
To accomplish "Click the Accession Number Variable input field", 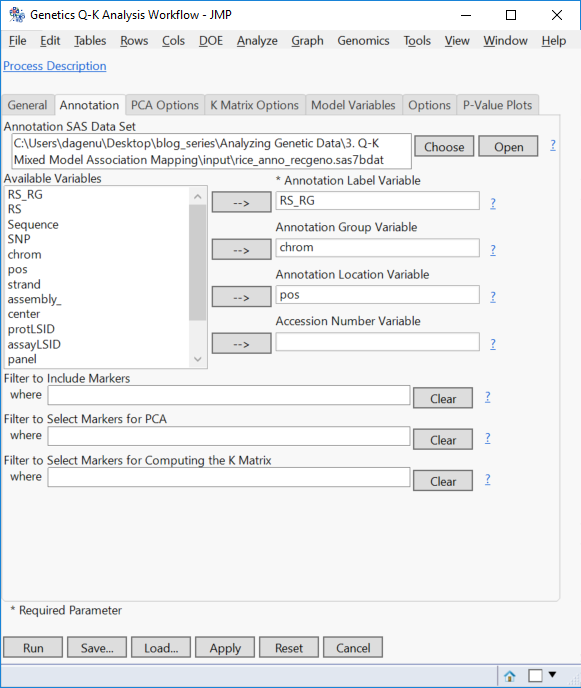I will (x=377, y=342).
